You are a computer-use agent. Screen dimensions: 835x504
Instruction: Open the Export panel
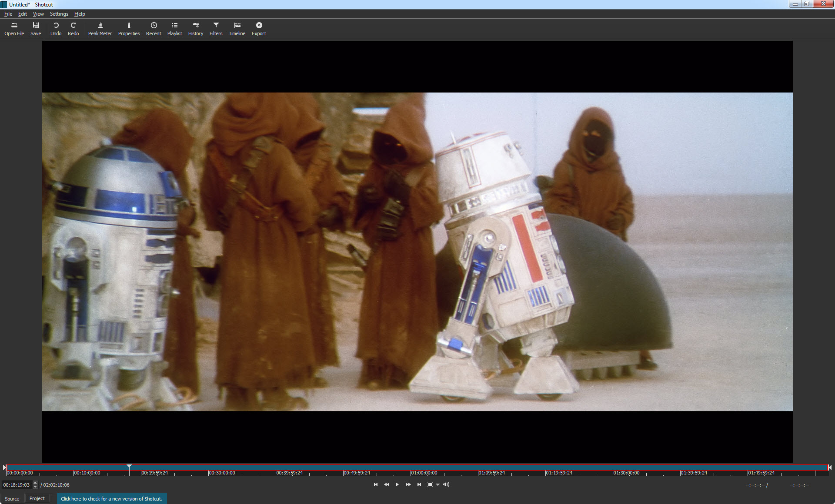click(x=259, y=29)
